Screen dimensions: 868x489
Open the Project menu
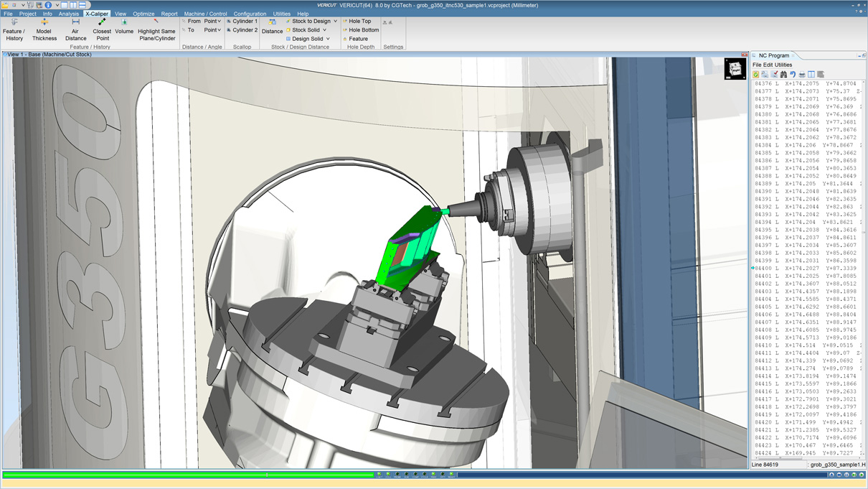pos(27,14)
